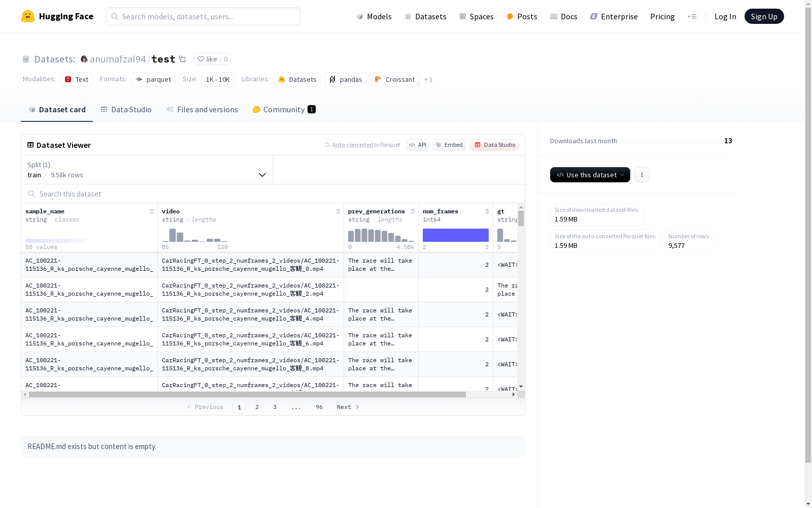812x508 pixels.
Task: Select the video cell ending in _4.mp4
Action: (251, 314)
